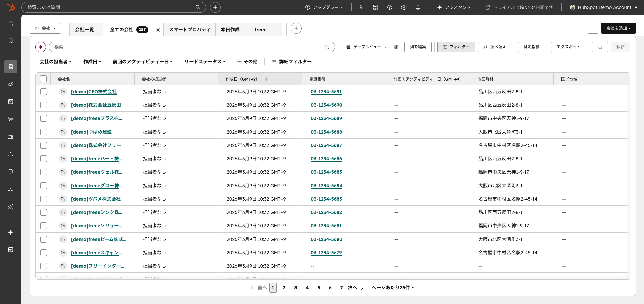The image size is (644, 304).
Task: Open the calling phone icon in the top bar
Action: click(x=362, y=7)
